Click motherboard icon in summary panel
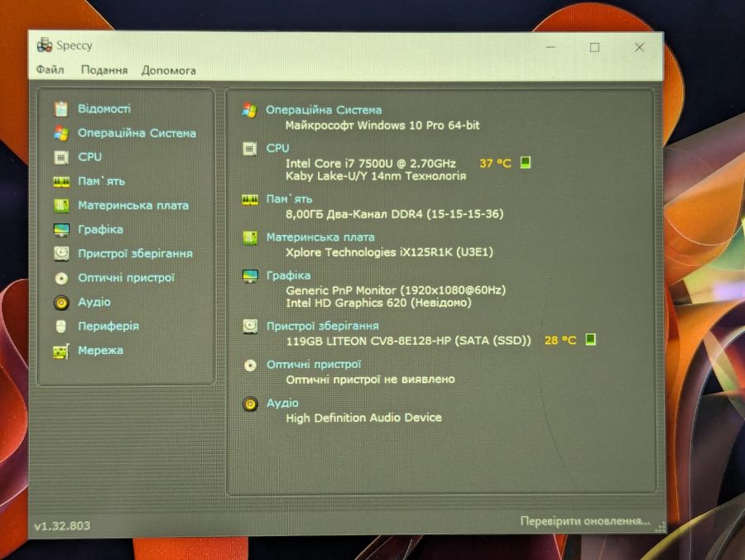Screen dimensions: 745x560 pos(250,237)
